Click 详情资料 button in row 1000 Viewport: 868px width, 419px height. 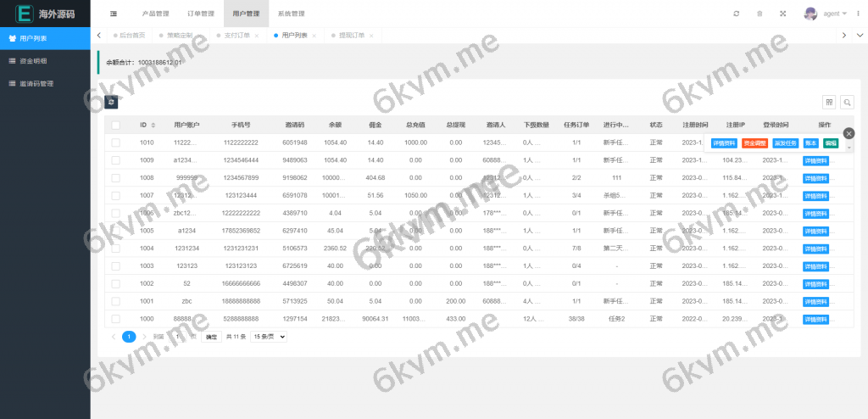(816, 319)
